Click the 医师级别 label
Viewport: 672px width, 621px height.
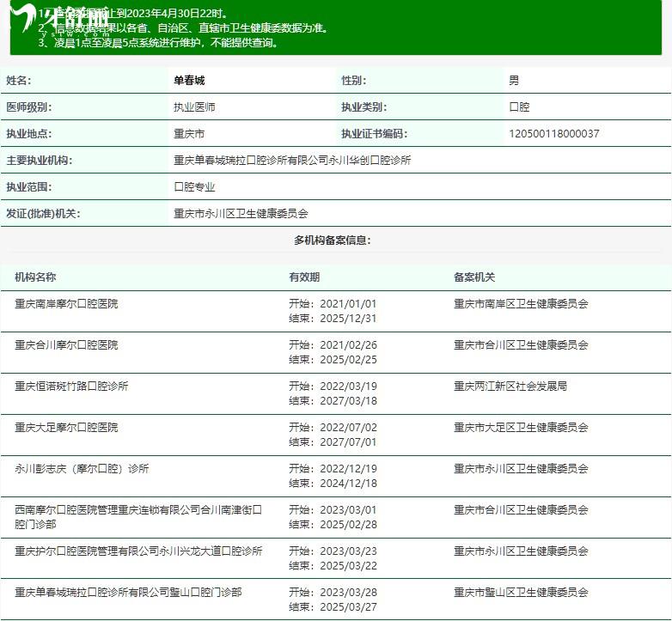[28, 107]
